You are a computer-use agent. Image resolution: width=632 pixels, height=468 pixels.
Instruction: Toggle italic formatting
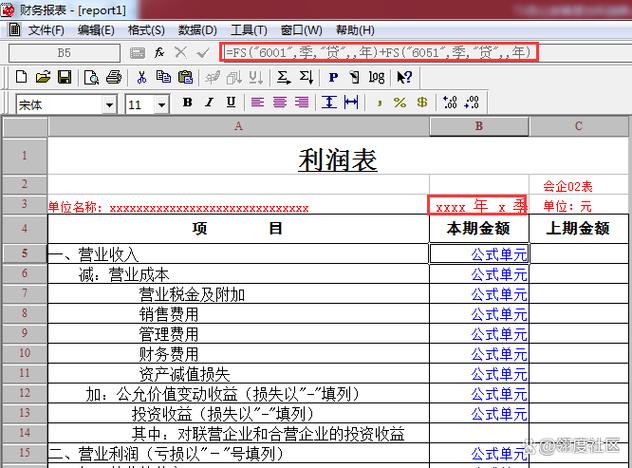pos(209,102)
